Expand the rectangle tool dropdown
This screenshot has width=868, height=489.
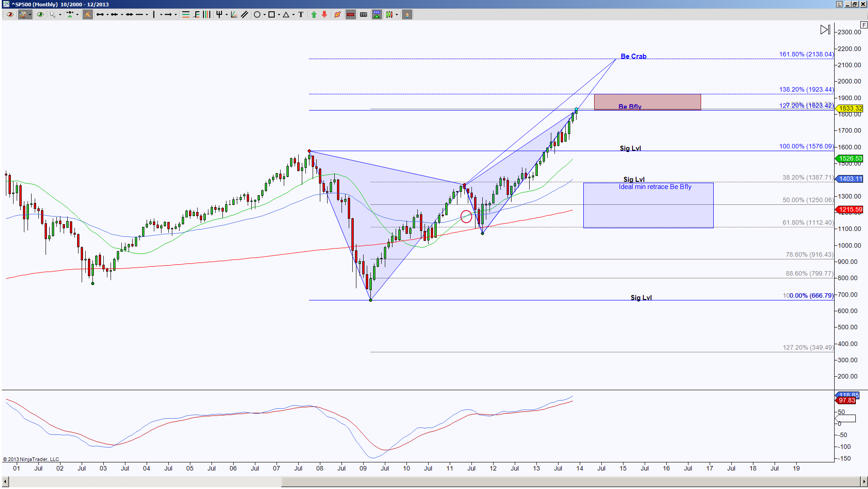coord(279,14)
